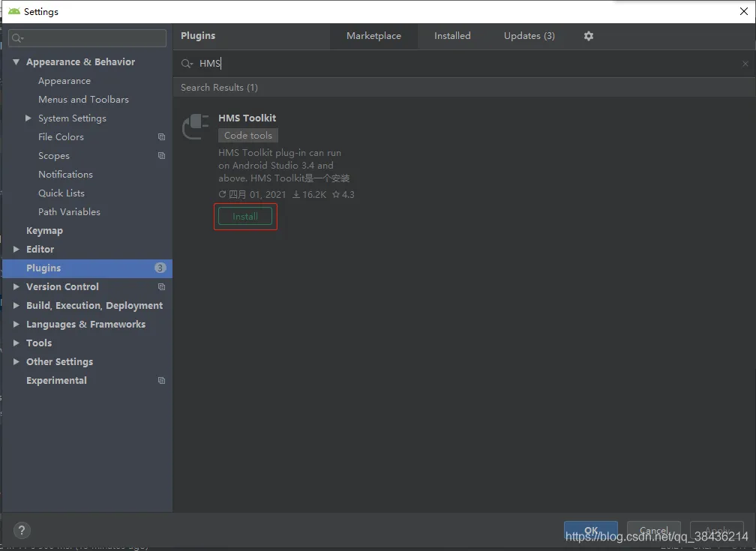Click the Version Control project-level icon
Viewport: 756px width, 551px height.
click(161, 287)
